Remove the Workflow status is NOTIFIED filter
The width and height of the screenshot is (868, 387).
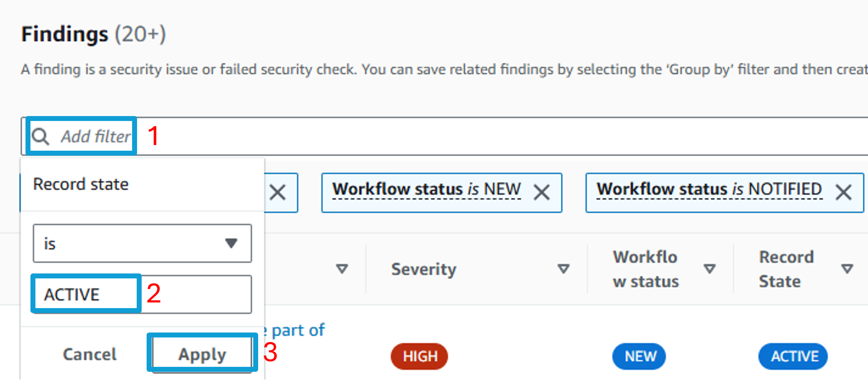pyautogui.click(x=844, y=193)
